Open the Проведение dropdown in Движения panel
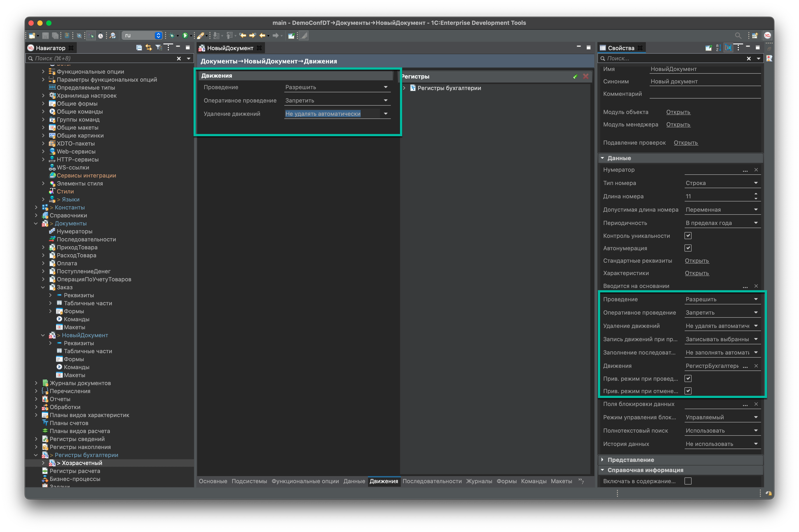The height and width of the screenshot is (532, 799). click(386, 87)
